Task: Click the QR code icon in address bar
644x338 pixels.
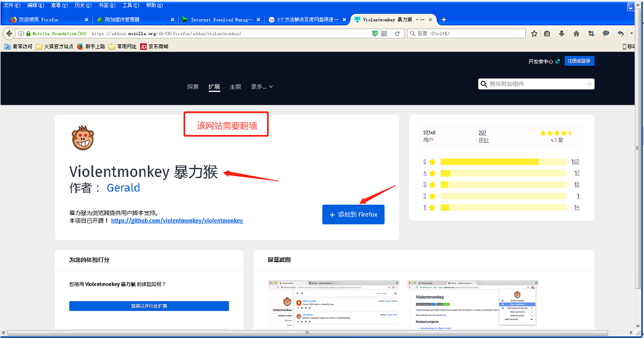Action: [x=385, y=33]
